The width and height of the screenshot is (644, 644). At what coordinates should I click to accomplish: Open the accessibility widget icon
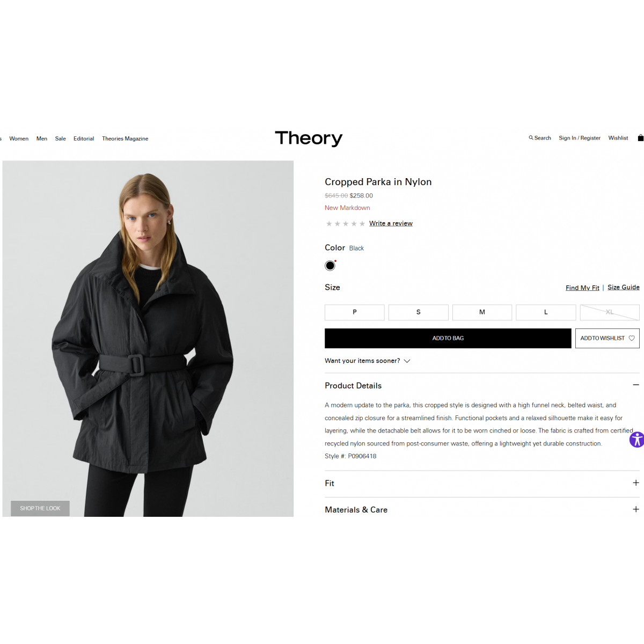click(636, 440)
